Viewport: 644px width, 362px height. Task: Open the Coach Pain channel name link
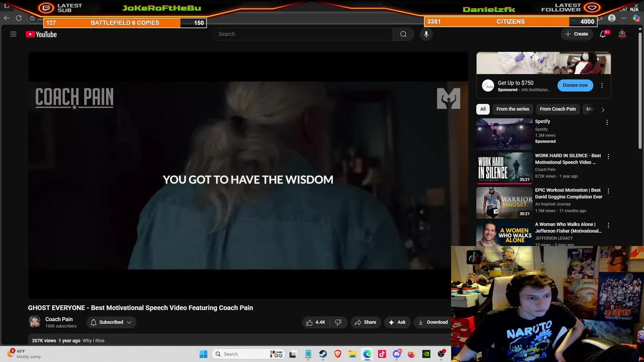59,319
